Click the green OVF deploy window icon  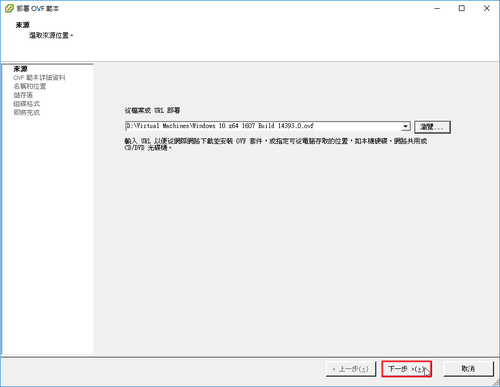click(x=9, y=9)
